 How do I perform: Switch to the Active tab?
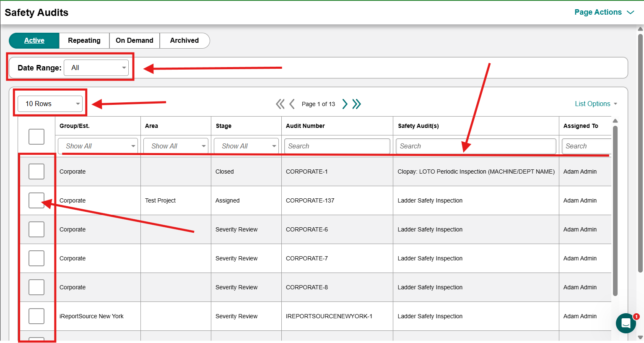[34, 41]
